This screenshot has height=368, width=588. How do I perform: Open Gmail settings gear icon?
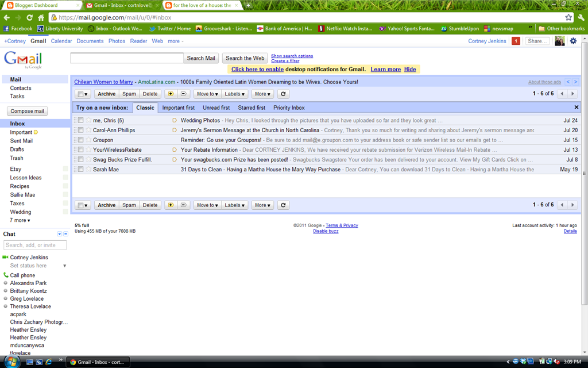pos(574,41)
